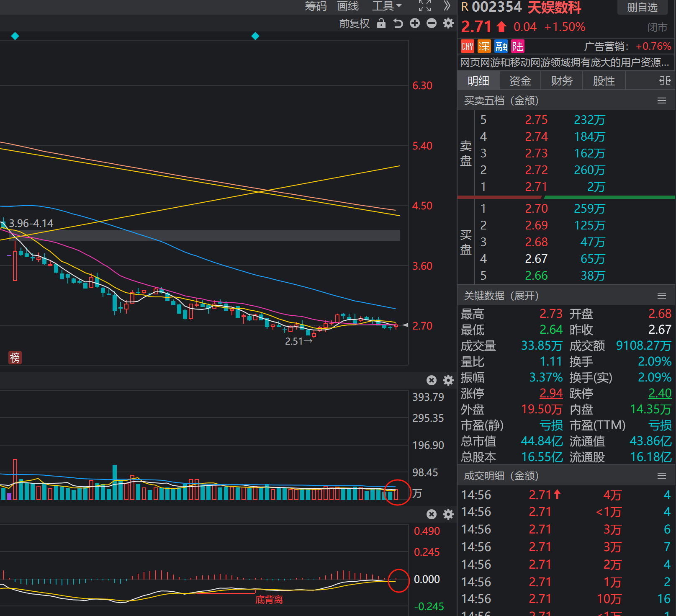The image size is (676, 616).
Task: Switch to the 明细 tab
Action: coord(478,81)
